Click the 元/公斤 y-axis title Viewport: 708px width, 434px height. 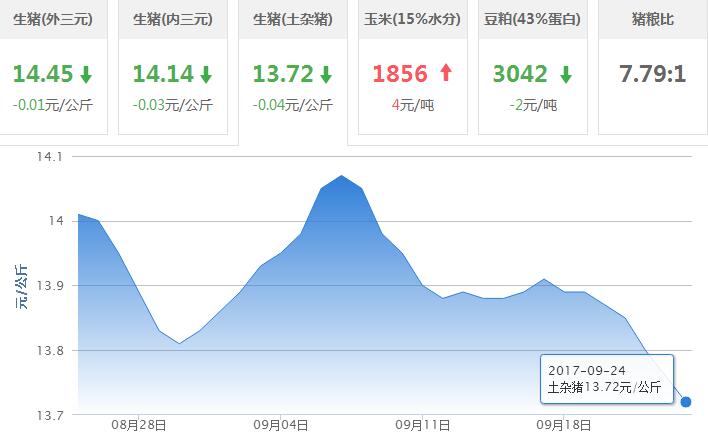click(x=22, y=285)
